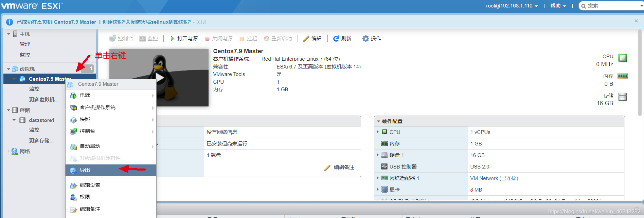This screenshot has width=644, height=218.
Task: Click the info icon in the notification bar
Action: coord(10,22)
